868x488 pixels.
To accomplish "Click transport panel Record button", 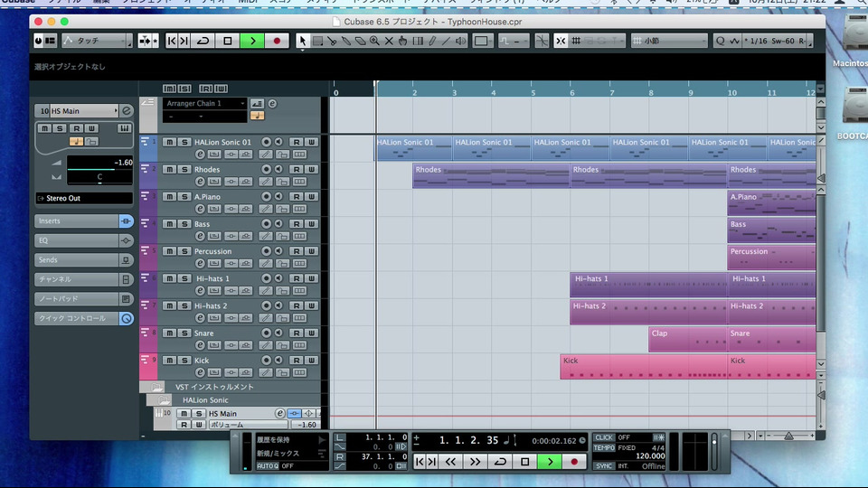I will pyautogui.click(x=574, y=462).
